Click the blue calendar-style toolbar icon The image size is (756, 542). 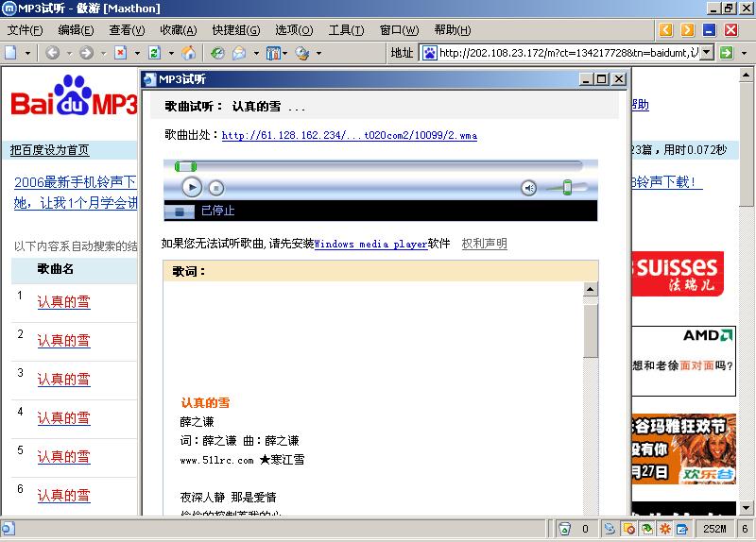point(273,53)
